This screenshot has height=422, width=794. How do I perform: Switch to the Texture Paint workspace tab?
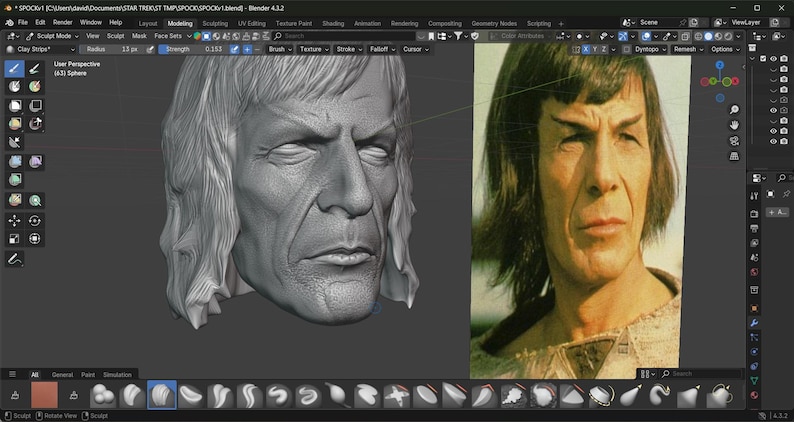click(294, 24)
